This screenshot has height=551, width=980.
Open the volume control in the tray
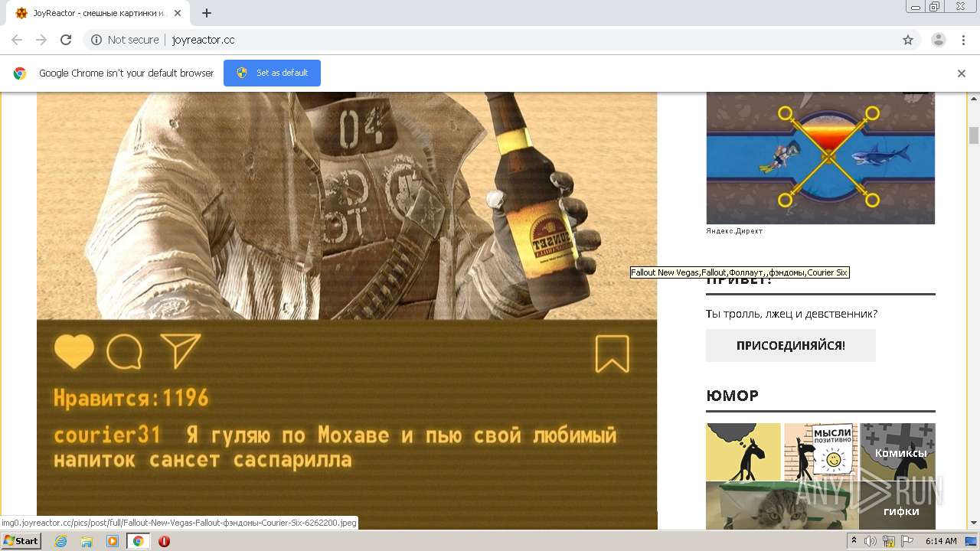tap(871, 541)
